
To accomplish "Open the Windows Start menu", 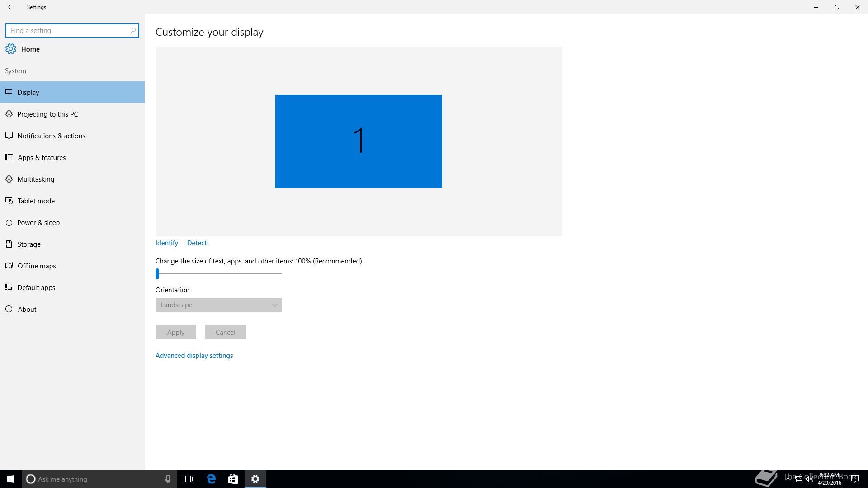I will coord(11,479).
